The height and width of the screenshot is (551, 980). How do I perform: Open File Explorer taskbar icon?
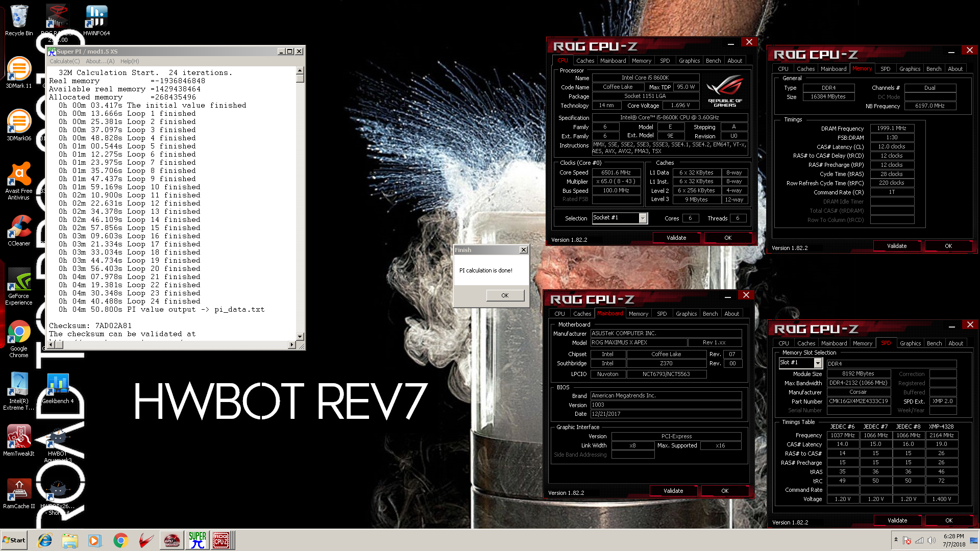70,540
